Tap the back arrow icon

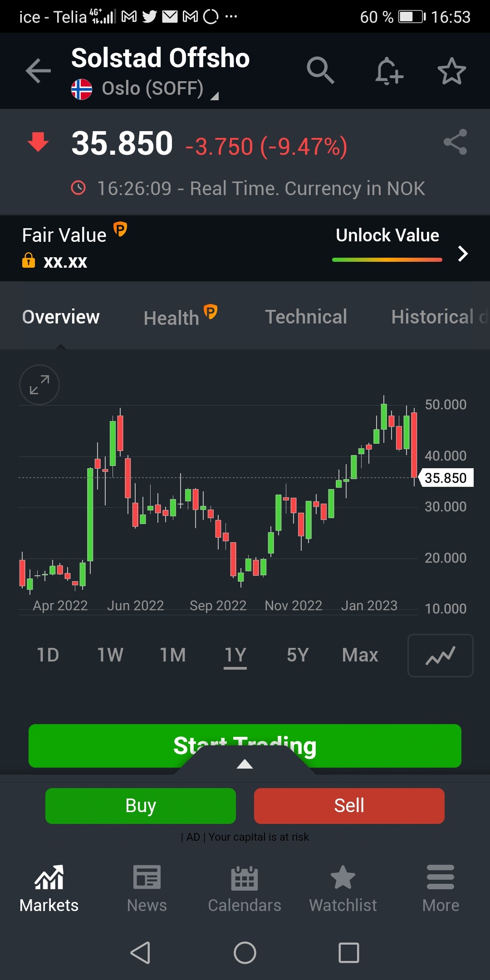(38, 71)
